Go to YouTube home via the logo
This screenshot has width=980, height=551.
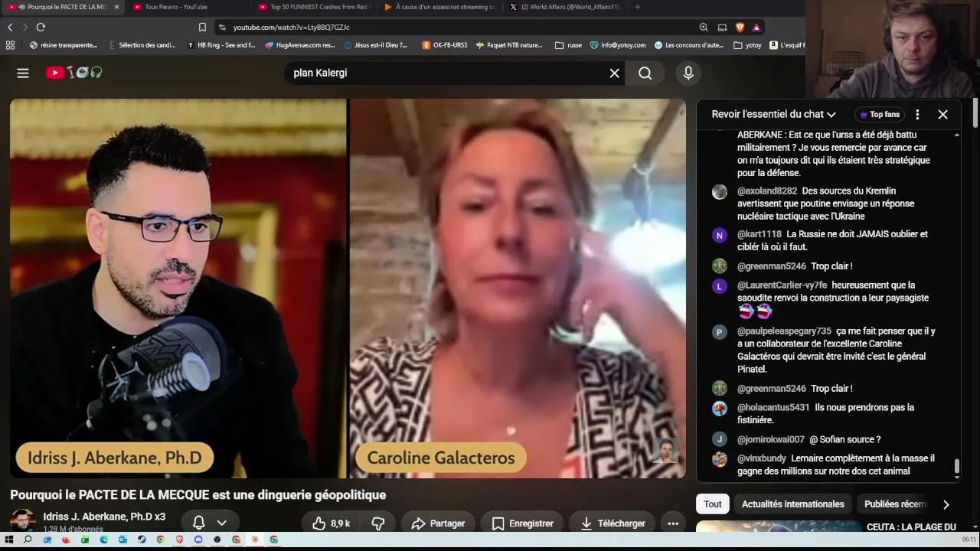(74, 73)
